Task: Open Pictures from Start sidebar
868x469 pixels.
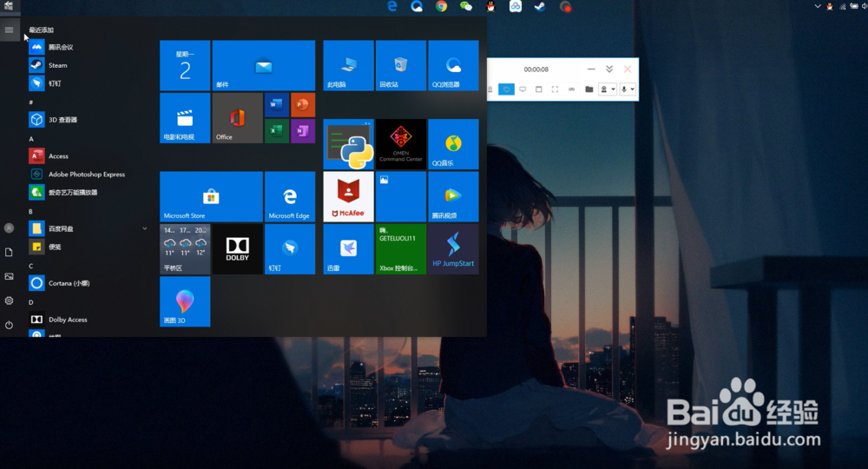Action: (x=9, y=276)
